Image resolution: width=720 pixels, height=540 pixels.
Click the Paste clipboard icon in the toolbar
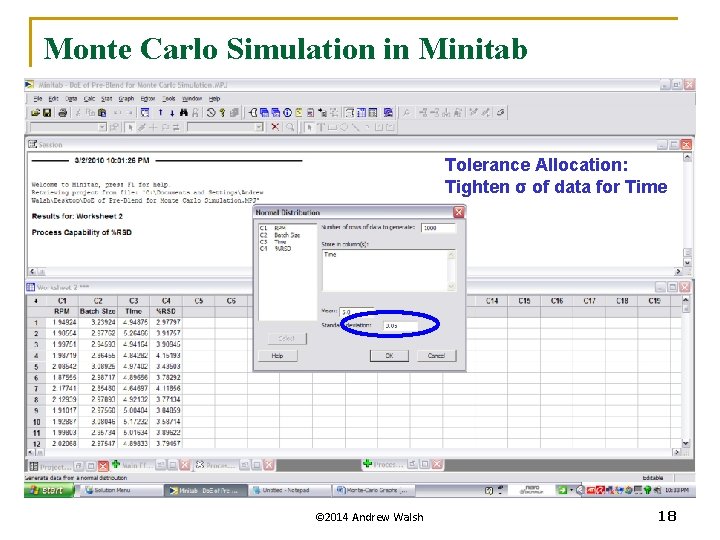102,112
